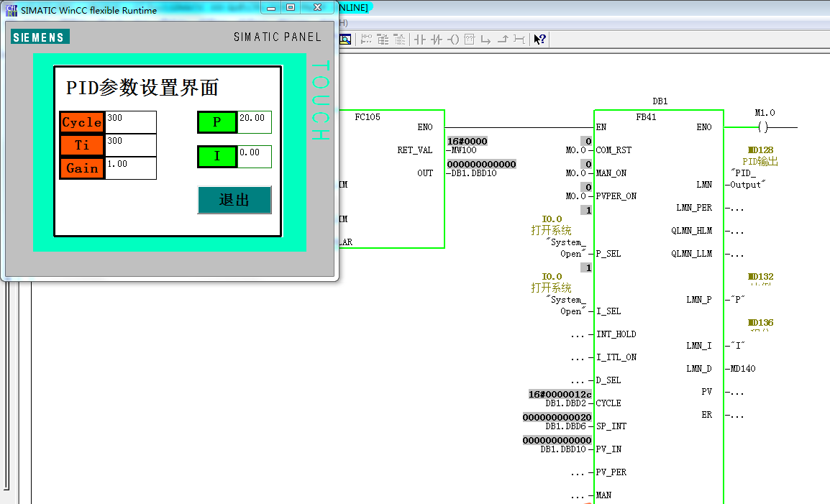Click the I_ITL_ON input pin label
Viewport: 830px width, 504px height.
tap(616, 357)
